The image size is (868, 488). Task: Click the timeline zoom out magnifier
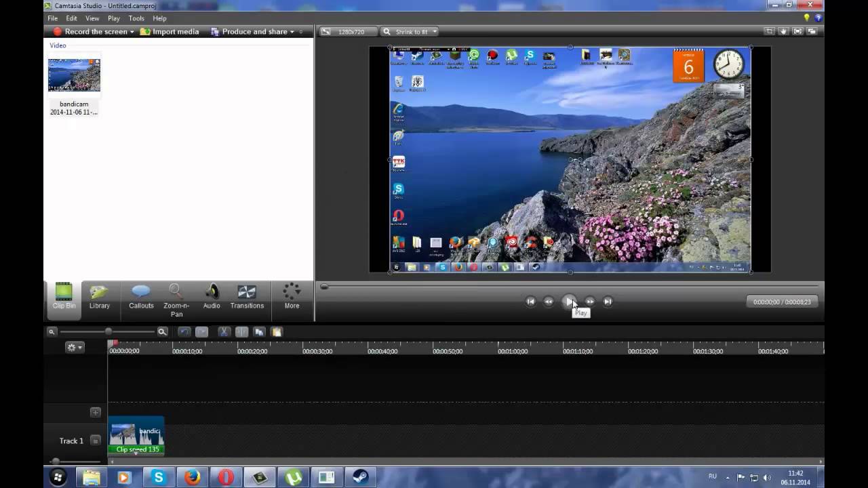(51, 332)
